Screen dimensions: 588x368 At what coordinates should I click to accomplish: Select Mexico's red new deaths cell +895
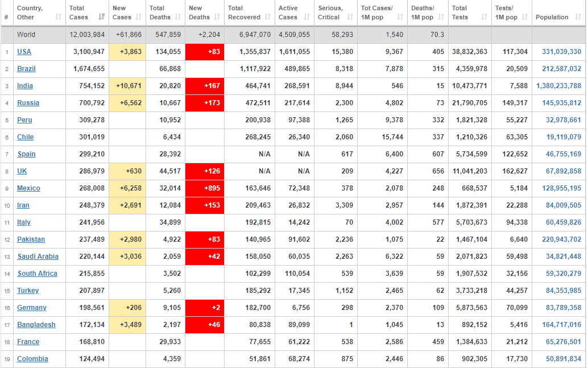205,188
